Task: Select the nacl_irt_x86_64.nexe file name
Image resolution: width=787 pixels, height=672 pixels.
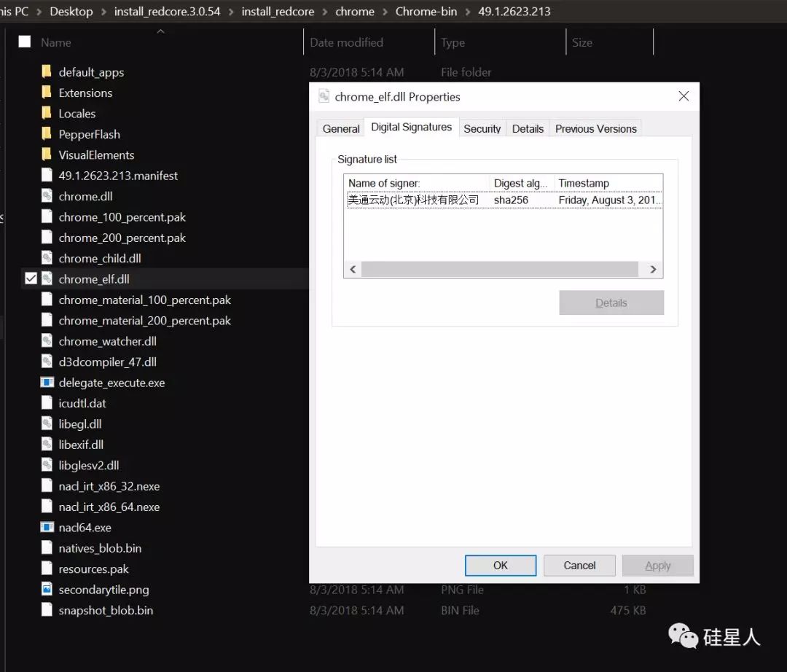Action: pyautogui.click(x=109, y=507)
